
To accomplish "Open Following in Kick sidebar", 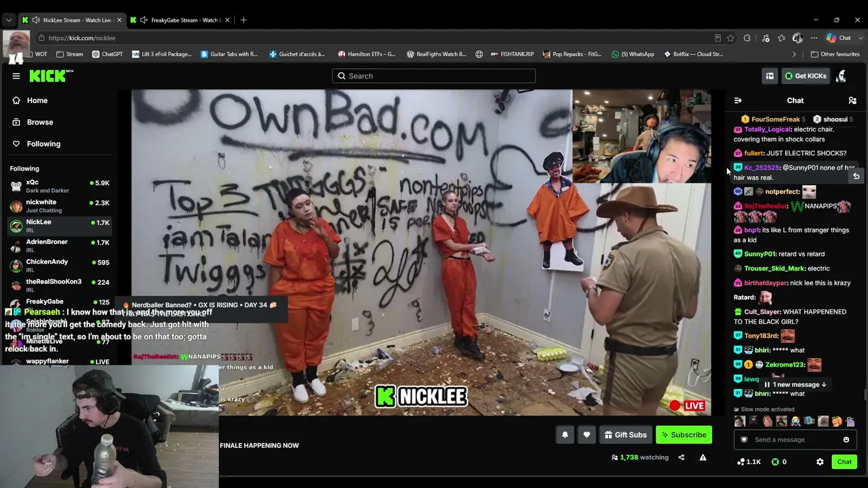I will 37,144.
